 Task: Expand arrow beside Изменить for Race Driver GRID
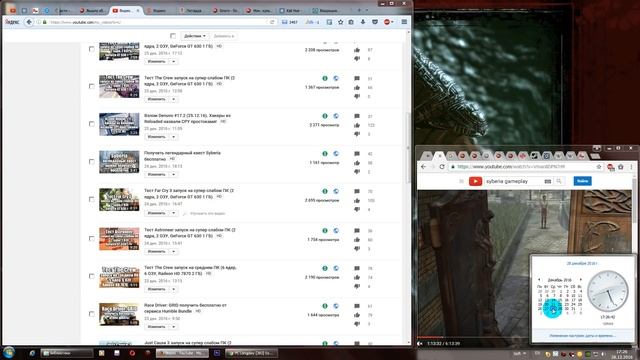[173, 327]
